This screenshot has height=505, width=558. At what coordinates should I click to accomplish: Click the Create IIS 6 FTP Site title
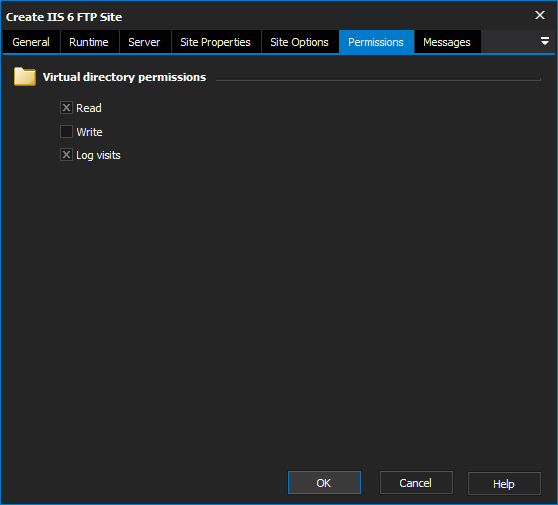pyautogui.click(x=64, y=17)
